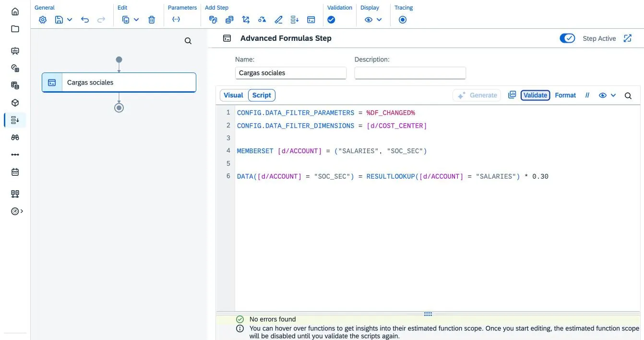
Task: Start Tracing with the record icon
Action: [403, 20]
